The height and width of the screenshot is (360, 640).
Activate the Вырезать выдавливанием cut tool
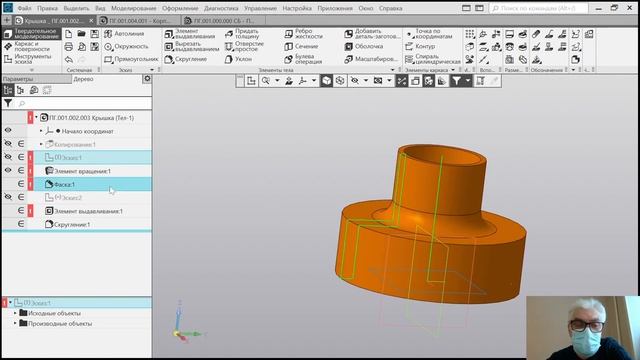(191, 47)
